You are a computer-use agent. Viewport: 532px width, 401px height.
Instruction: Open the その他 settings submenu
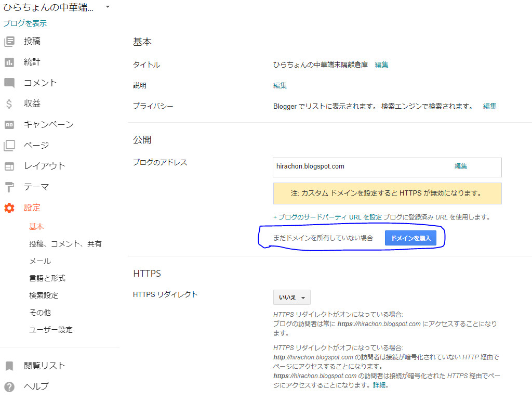(40, 313)
